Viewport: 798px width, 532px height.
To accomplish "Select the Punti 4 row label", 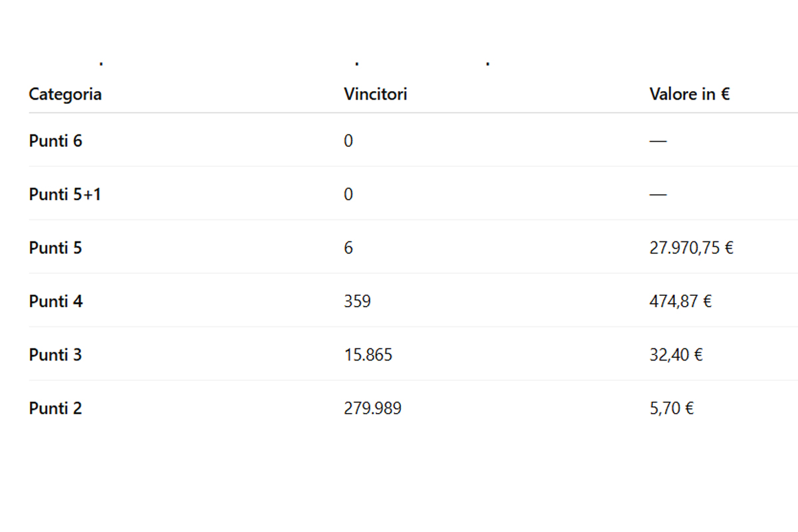I will coord(56,301).
